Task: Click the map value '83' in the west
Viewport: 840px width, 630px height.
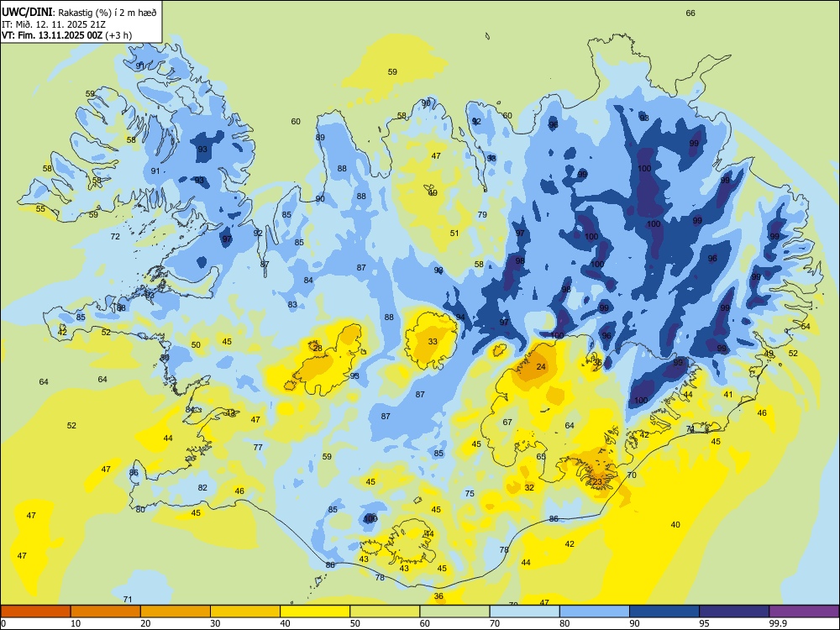Action: 292,305
